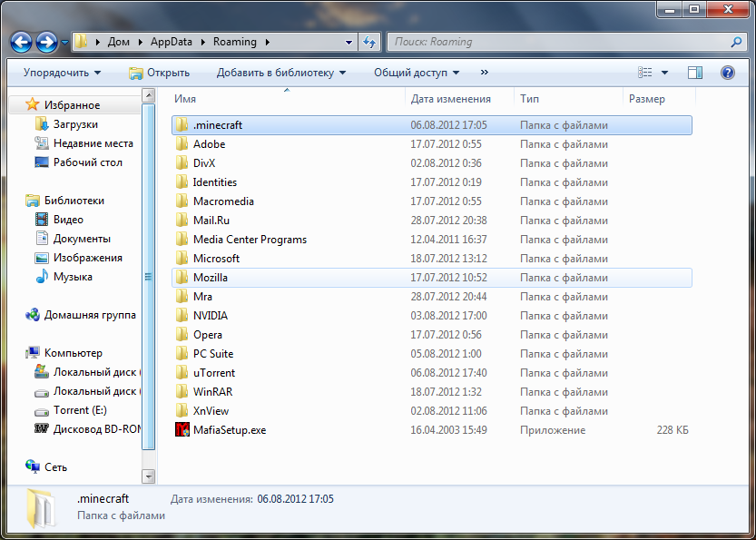Click 'Библиотеки' in the navigation pane
The width and height of the screenshot is (756, 540).
point(74,200)
